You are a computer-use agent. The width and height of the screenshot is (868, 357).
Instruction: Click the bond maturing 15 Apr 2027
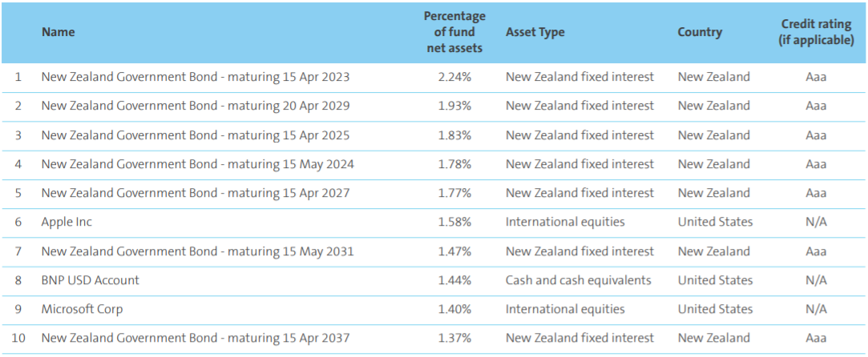tap(196, 193)
